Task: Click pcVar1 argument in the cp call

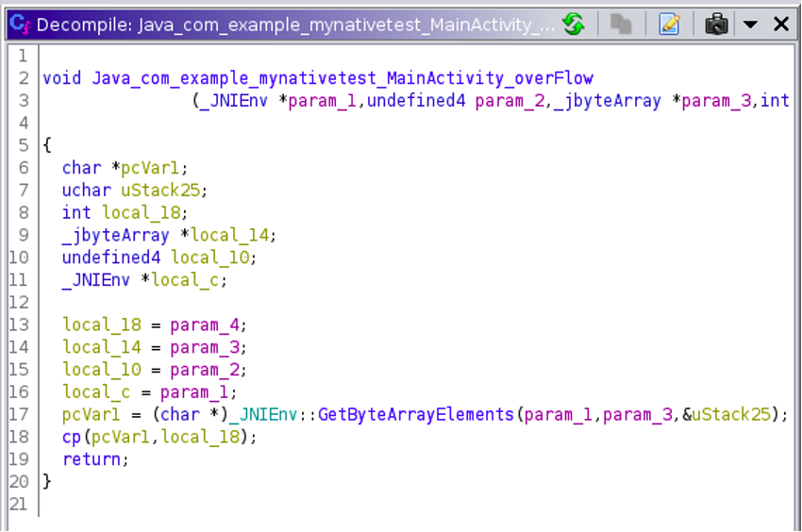Action: point(121,437)
